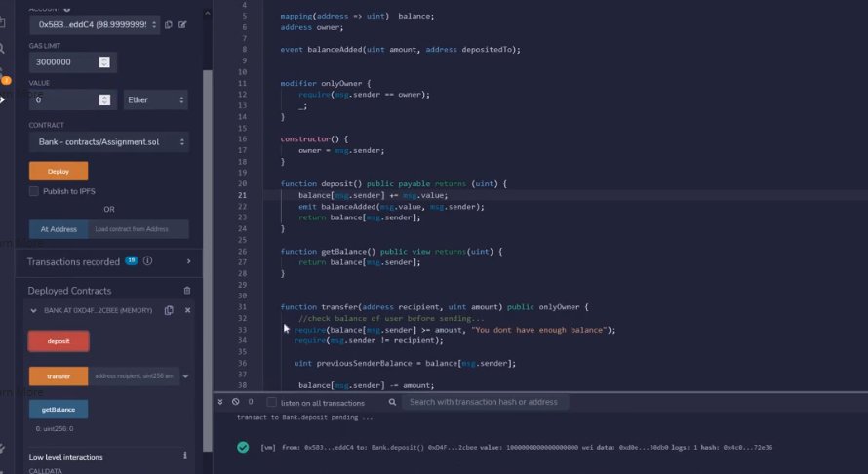Open the Search sidebar icon

(x=2, y=49)
